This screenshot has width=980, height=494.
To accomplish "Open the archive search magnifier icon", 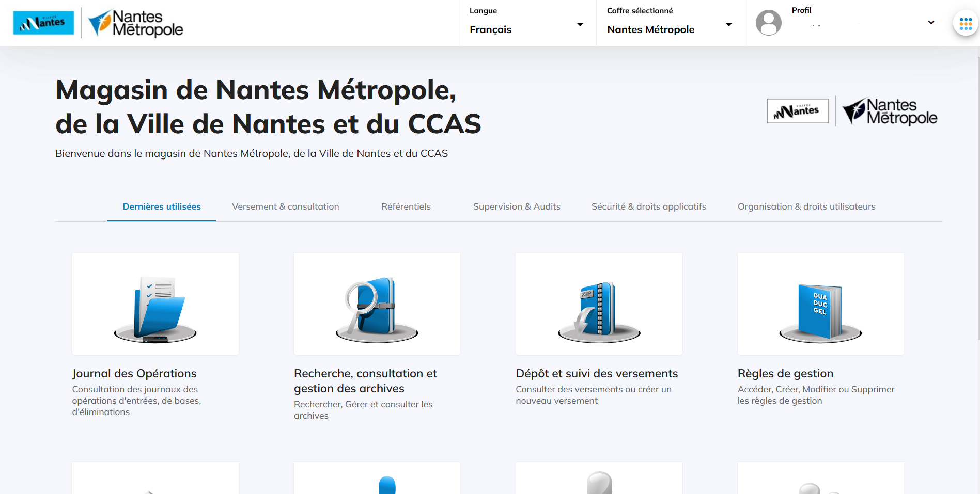I will pyautogui.click(x=377, y=310).
